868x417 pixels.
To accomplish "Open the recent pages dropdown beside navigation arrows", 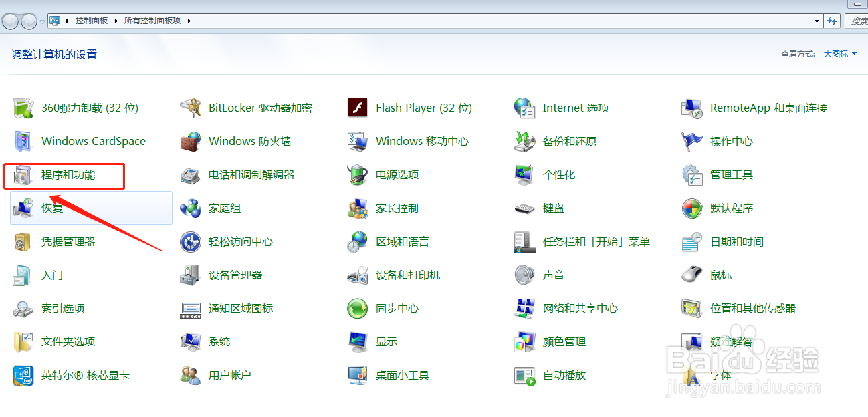I will [42, 21].
